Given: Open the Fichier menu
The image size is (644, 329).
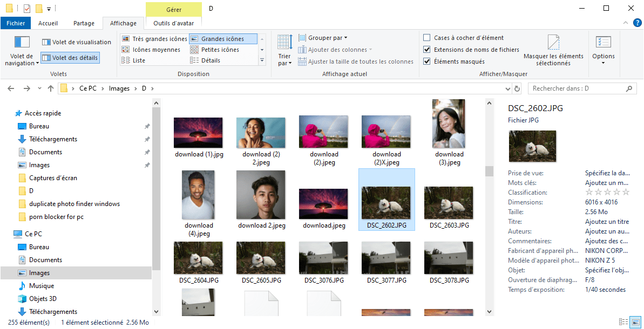Looking at the screenshot, I should (x=16, y=23).
